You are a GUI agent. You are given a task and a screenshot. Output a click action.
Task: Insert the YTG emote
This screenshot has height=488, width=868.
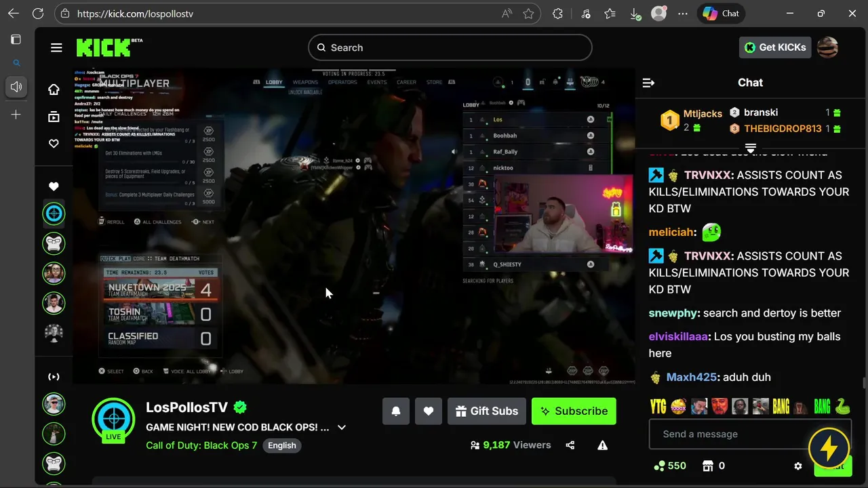pyautogui.click(x=658, y=407)
